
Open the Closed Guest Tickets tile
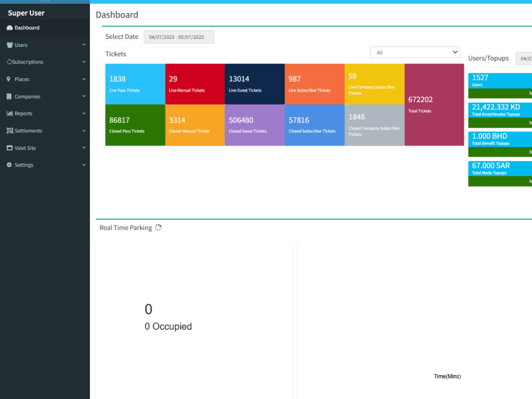255,125
